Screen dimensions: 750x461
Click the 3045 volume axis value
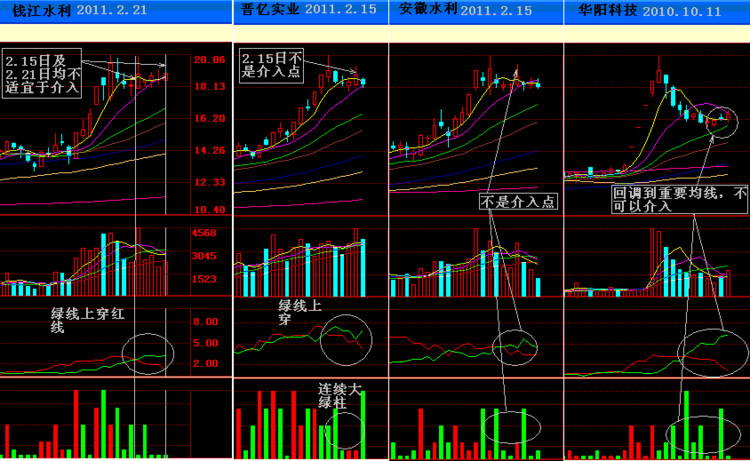coord(204,256)
